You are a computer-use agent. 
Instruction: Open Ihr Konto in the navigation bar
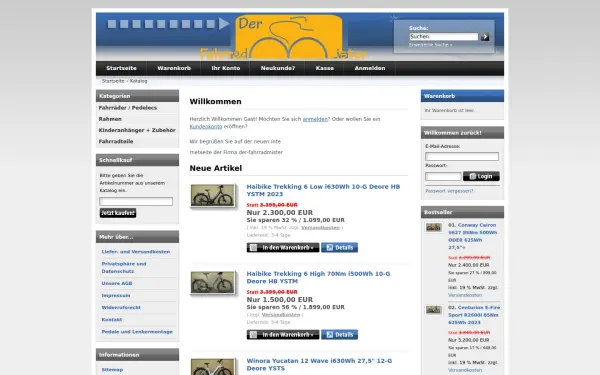(226, 68)
